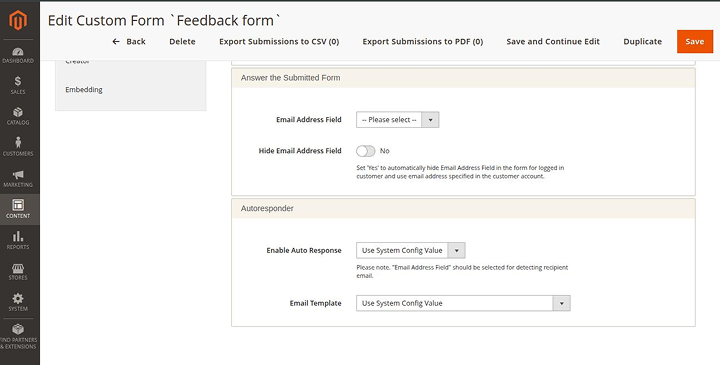Click Save and Continue Edit
The image size is (720, 365).
553,41
